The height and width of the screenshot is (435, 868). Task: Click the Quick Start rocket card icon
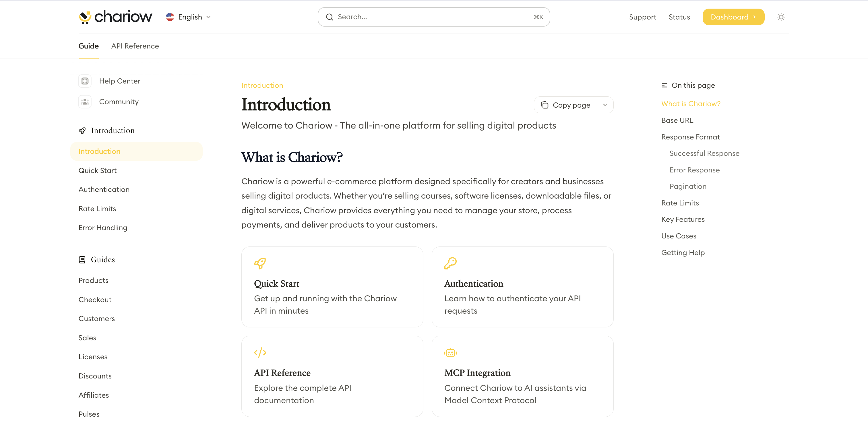point(260,263)
